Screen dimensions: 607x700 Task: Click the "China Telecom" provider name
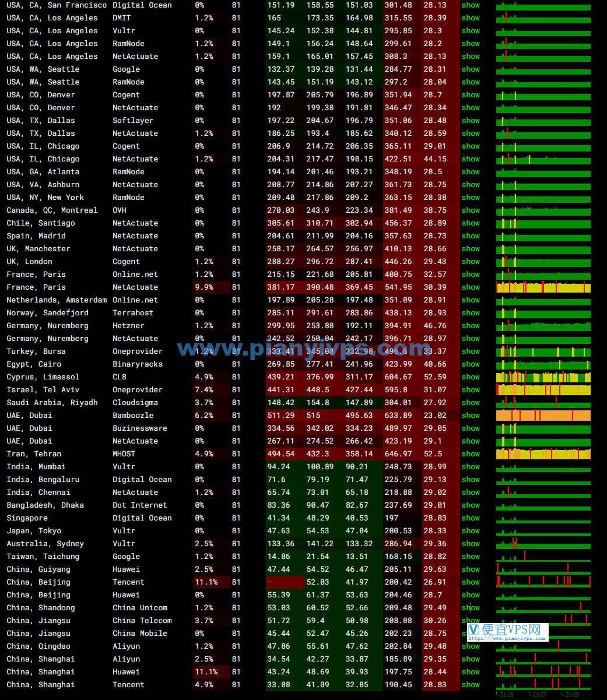pyautogui.click(x=142, y=621)
